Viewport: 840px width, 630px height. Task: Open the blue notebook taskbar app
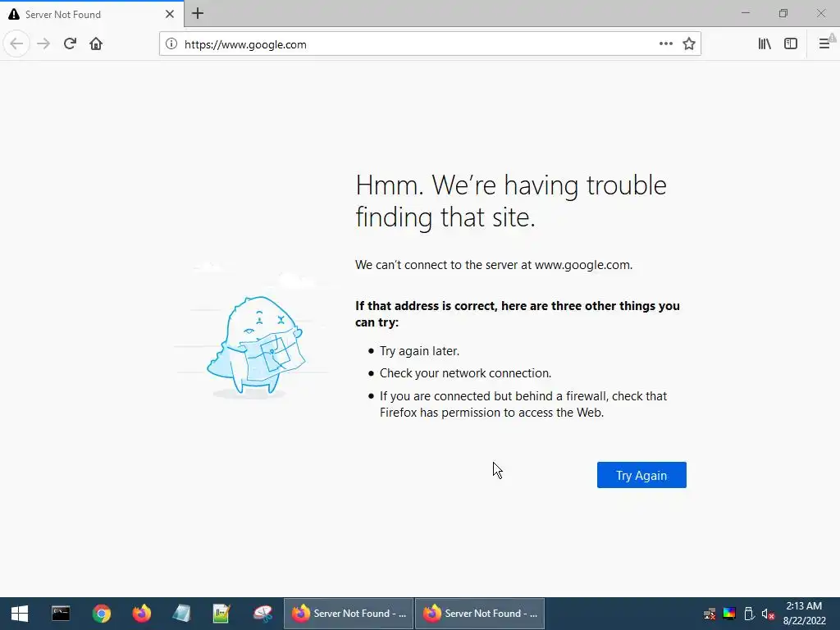[181, 614]
